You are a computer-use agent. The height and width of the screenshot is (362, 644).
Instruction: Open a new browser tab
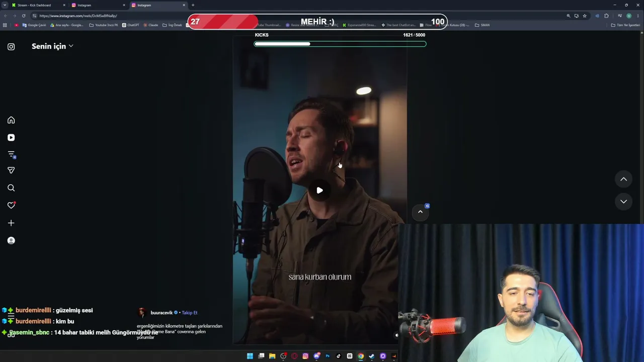pyautogui.click(x=193, y=5)
